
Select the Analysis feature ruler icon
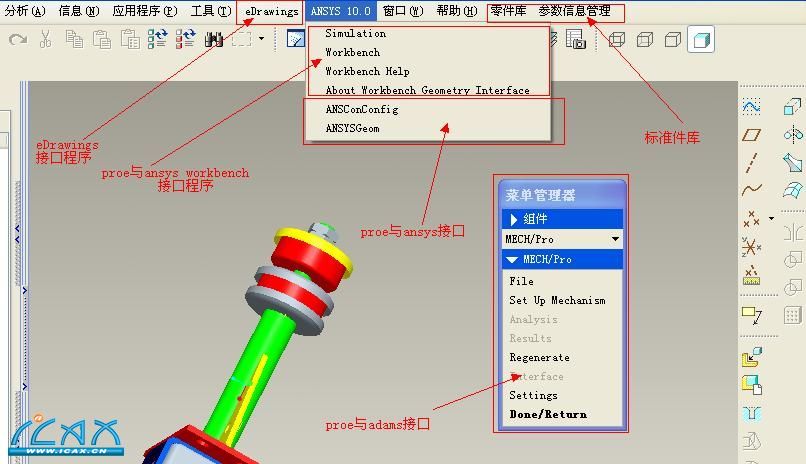pyautogui.click(x=752, y=275)
